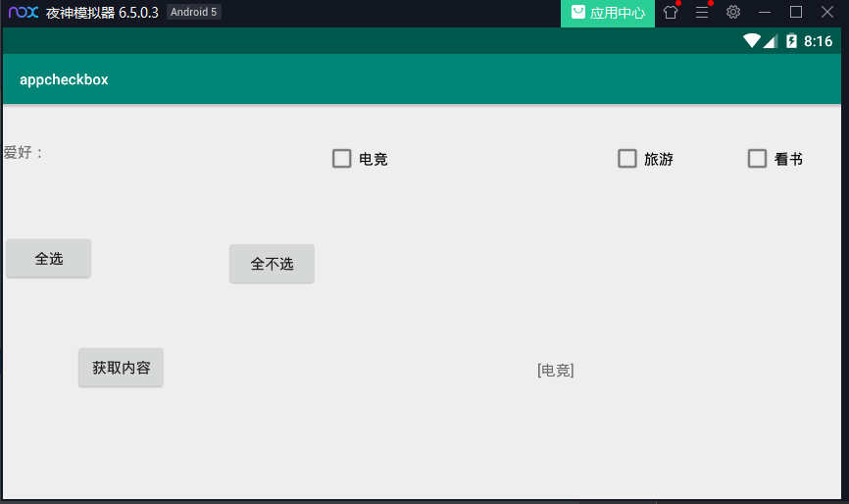Screen dimensions: 849x504
Task: Minimize the Nox emulator window
Action: coord(765,12)
